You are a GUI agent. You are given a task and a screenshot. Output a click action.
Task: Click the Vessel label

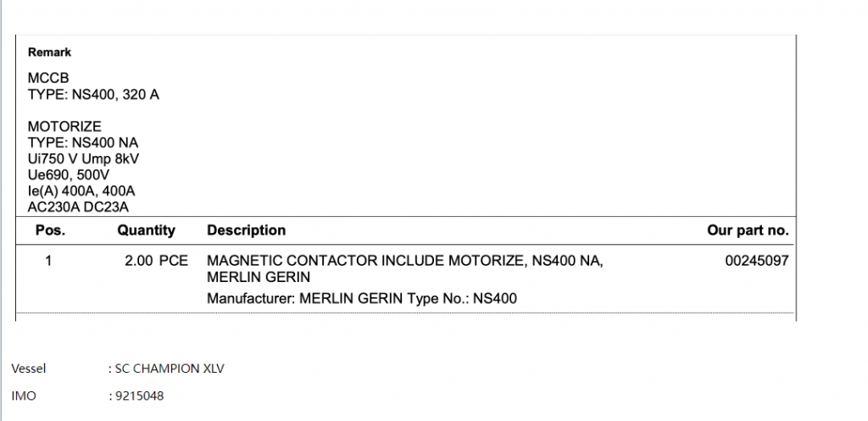pyautogui.click(x=29, y=368)
